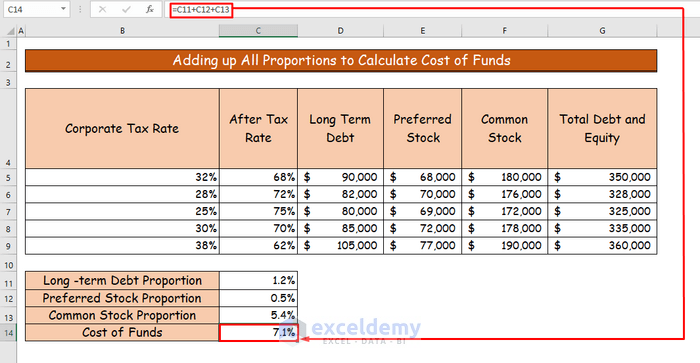The height and width of the screenshot is (363, 700).
Task: Click the 28% tax rate cell
Action: coord(122,194)
